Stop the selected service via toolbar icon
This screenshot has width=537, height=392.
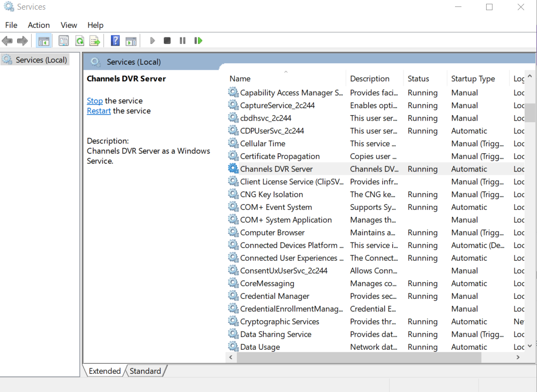coord(167,40)
